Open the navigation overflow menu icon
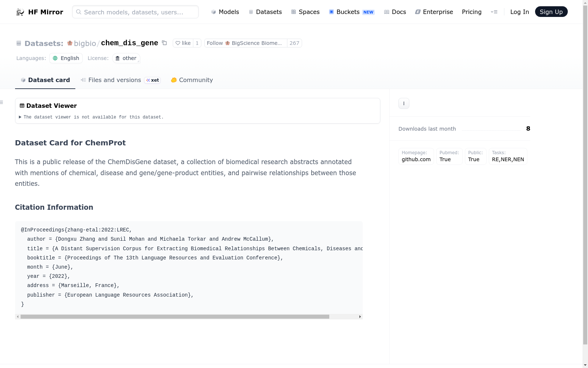The height and width of the screenshot is (368, 588). pyautogui.click(x=494, y=12)
